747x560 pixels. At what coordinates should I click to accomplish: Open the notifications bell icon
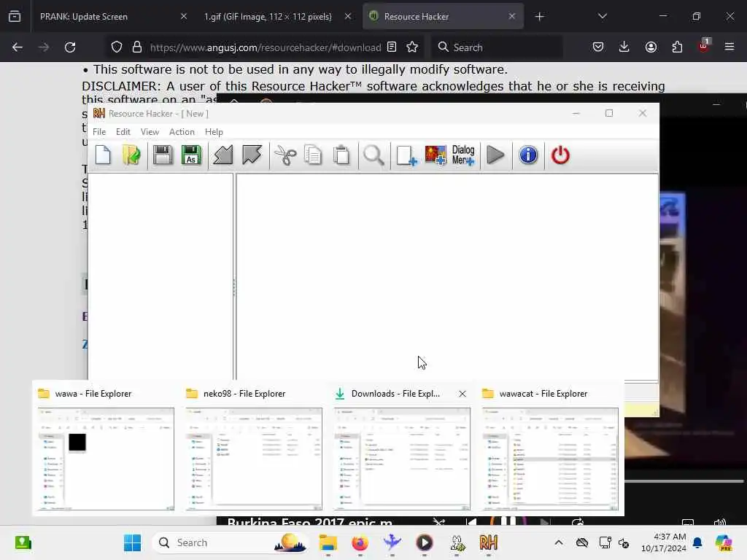(697, 542)
